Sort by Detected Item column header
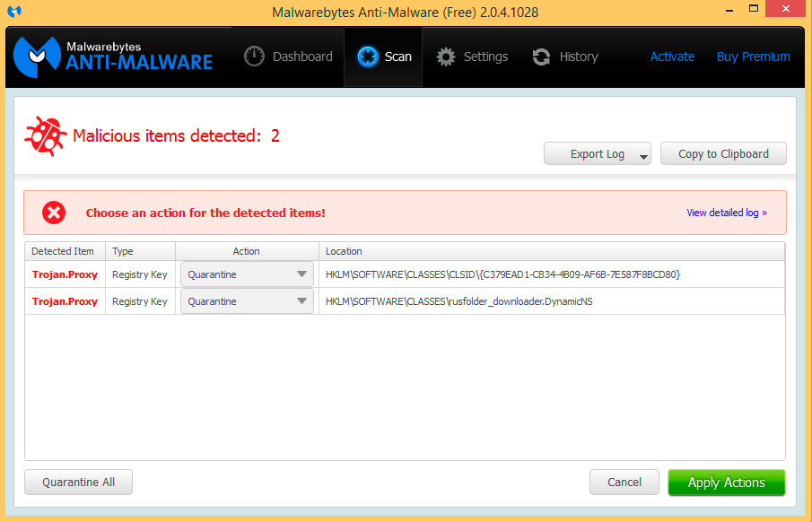The height and width of the screenshot is (522, 812). click(65, 251)
